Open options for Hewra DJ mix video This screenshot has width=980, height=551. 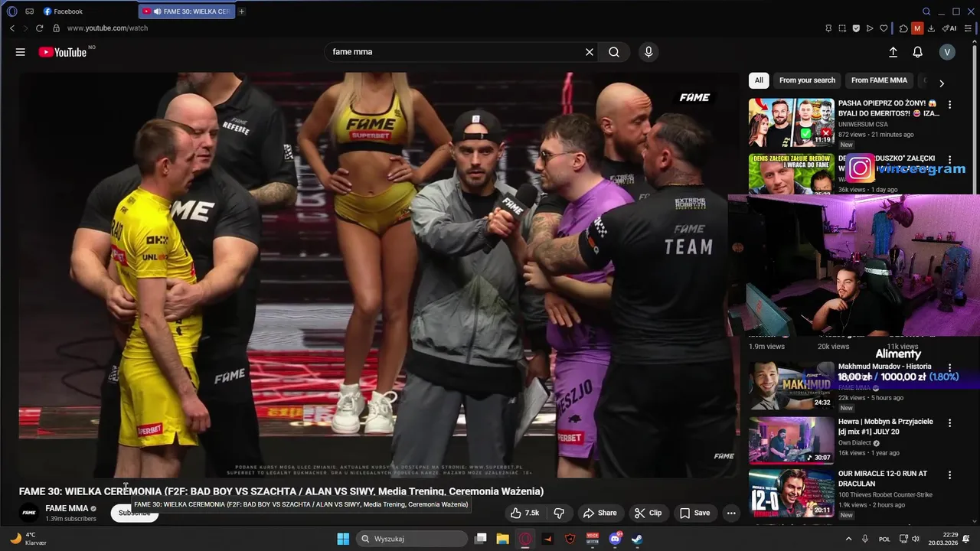950,423
